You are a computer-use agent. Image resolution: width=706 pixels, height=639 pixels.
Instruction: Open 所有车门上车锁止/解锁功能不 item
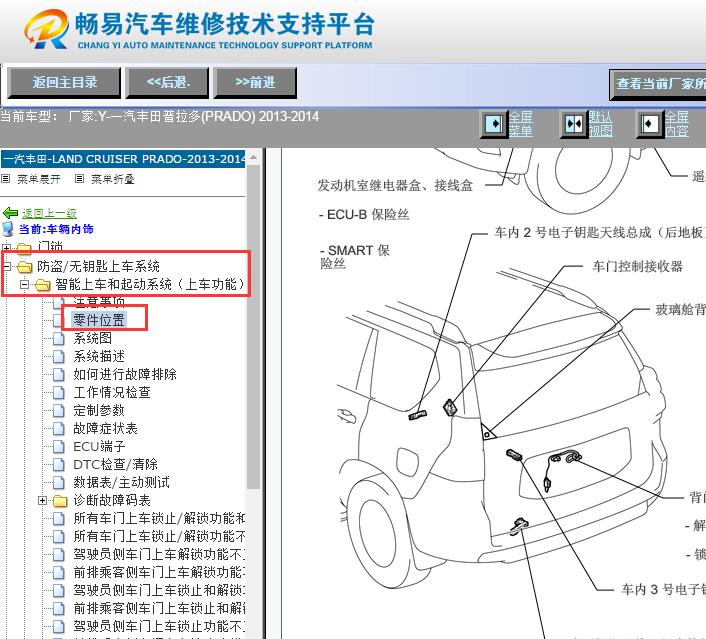point(159,536)
